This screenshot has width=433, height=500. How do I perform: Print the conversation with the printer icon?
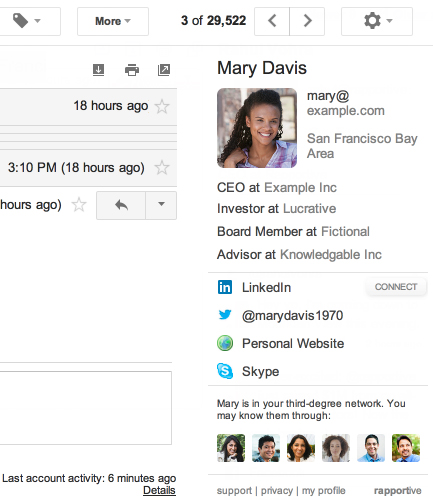pos(132,70)
